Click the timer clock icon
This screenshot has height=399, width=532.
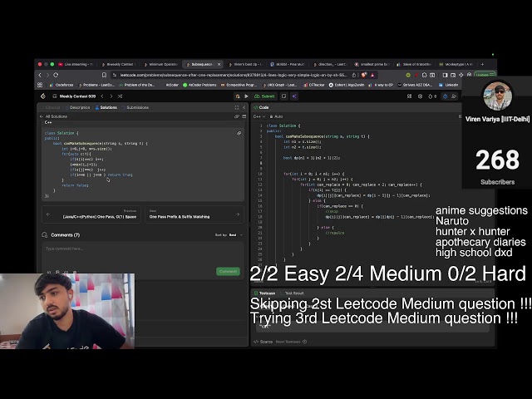[446, 96]
